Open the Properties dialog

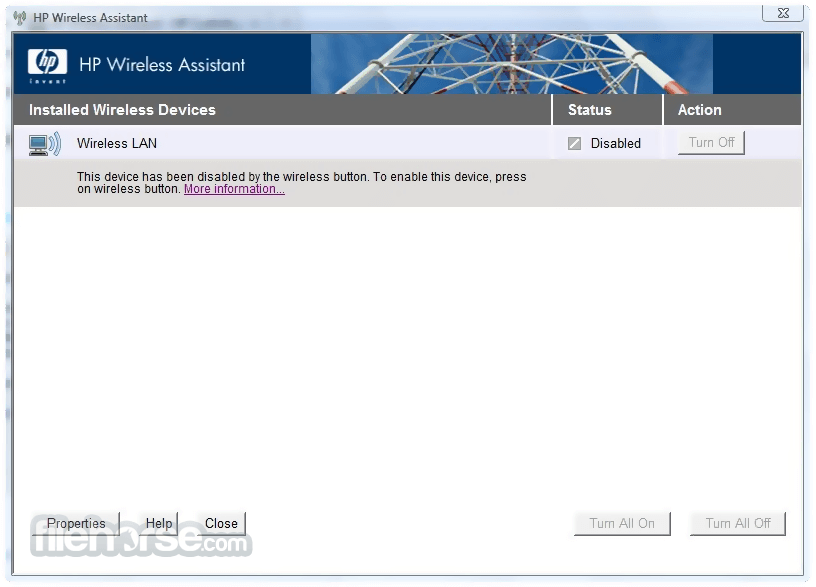coord(76,523)
